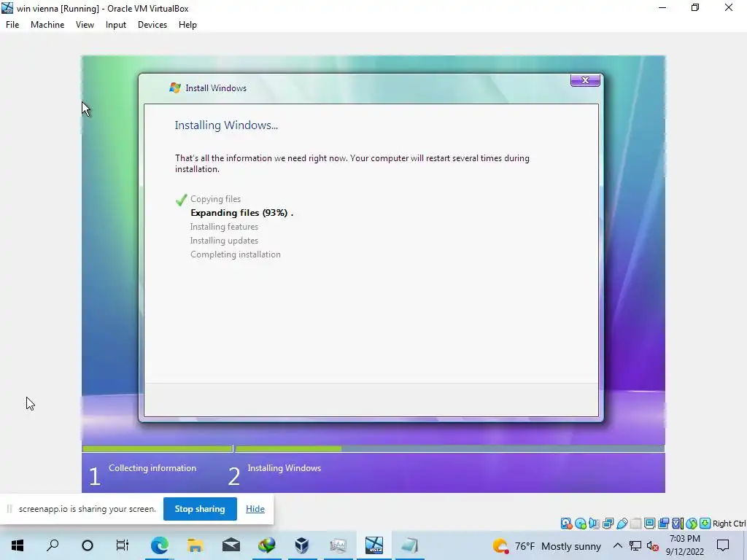Viewport: 747px width, 560px height.
Task: Click Copying files step text
Action: coord(215,199)
